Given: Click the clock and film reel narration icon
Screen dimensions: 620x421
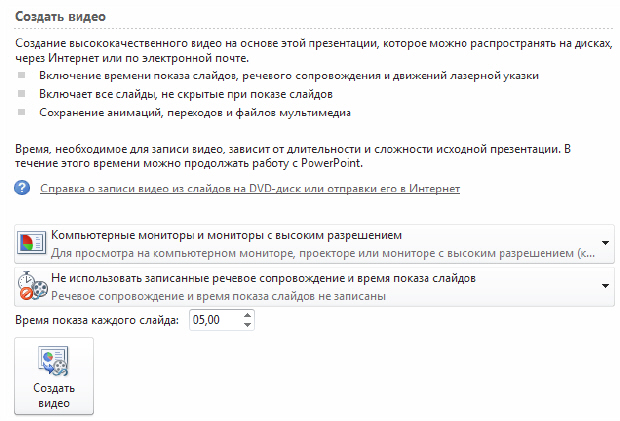Looking at the screenshot, I should (33, 286).
